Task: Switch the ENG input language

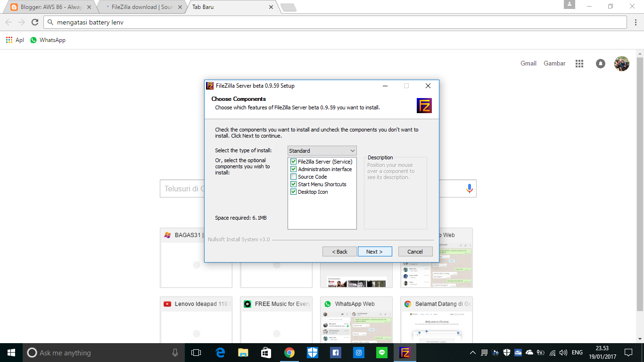Action: click(577, 353)
